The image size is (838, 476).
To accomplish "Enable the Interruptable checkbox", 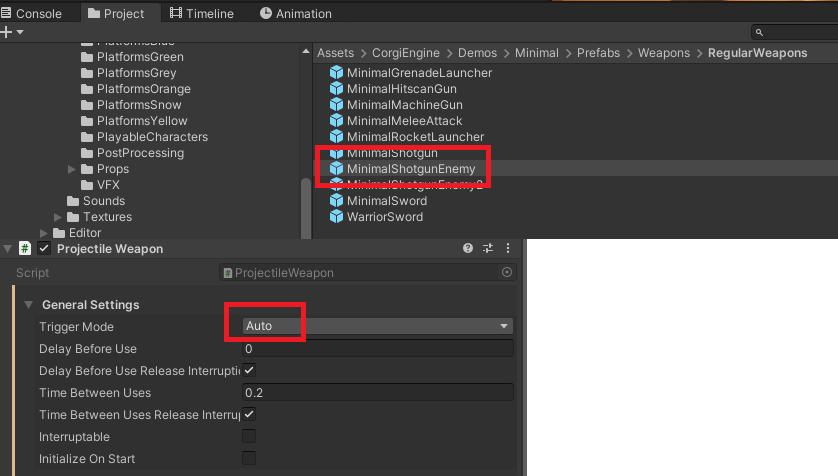I will 249,436.
